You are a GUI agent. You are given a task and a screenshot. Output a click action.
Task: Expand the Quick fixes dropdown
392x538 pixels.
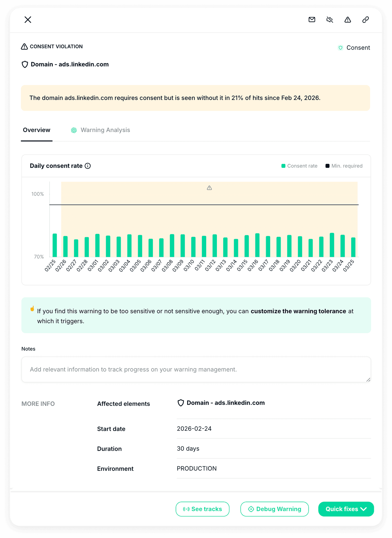(346, 509)
